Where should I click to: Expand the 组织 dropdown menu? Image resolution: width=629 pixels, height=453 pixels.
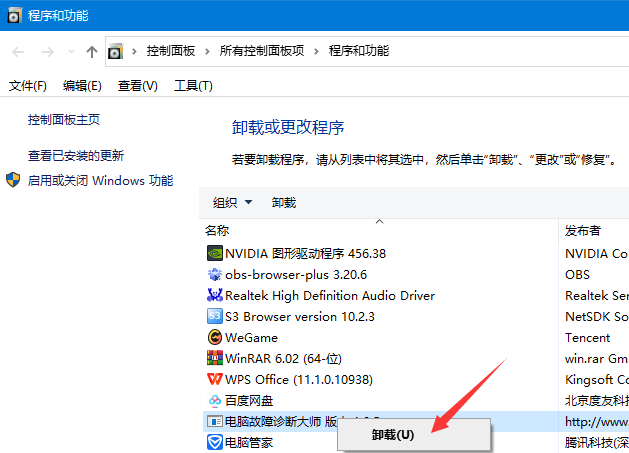point(249,202)
